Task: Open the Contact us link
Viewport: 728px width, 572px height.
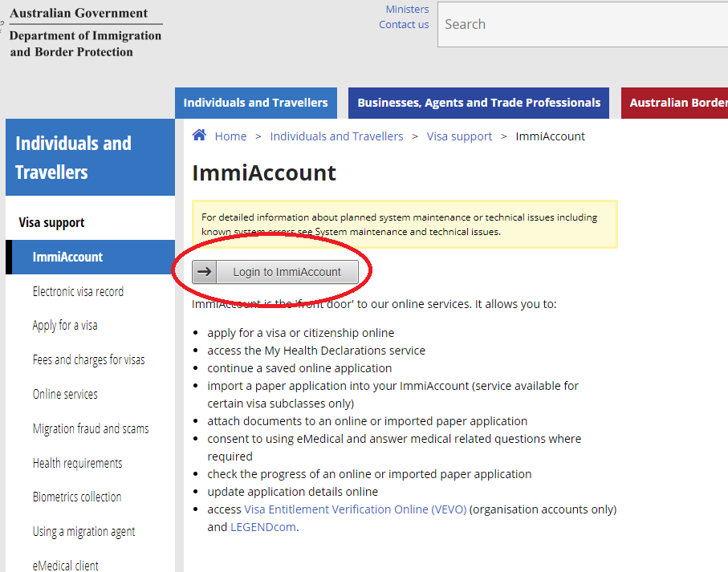Action: point(404,25)
